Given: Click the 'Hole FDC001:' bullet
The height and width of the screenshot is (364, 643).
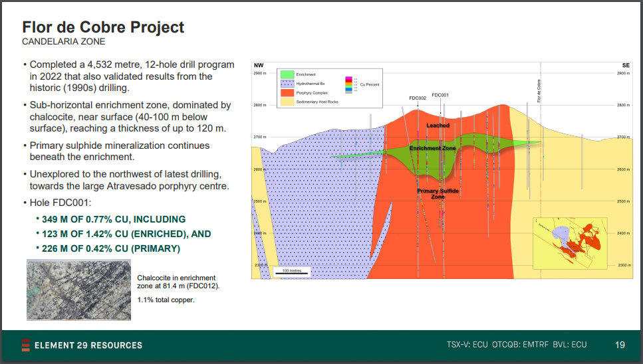Looking at the screenshot, I should (57, 203).
